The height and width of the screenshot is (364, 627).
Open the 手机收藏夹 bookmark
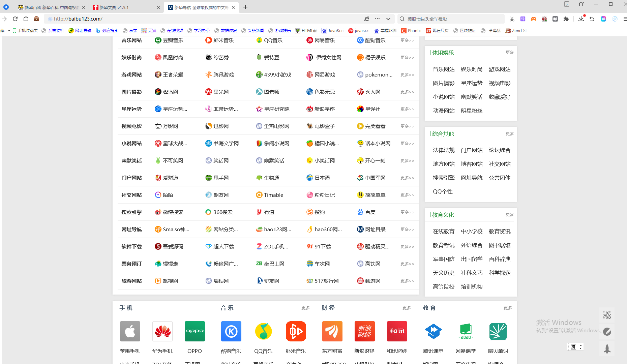coord(25,31)
